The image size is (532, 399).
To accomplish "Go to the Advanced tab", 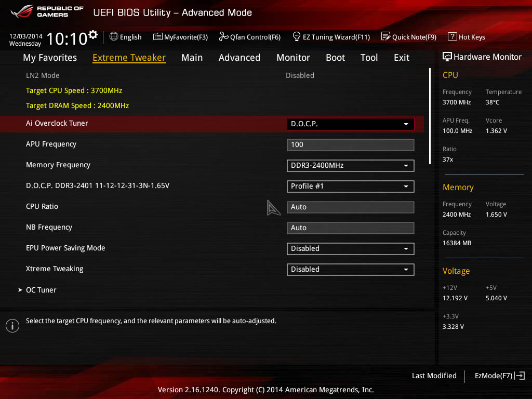I will 240,58.
